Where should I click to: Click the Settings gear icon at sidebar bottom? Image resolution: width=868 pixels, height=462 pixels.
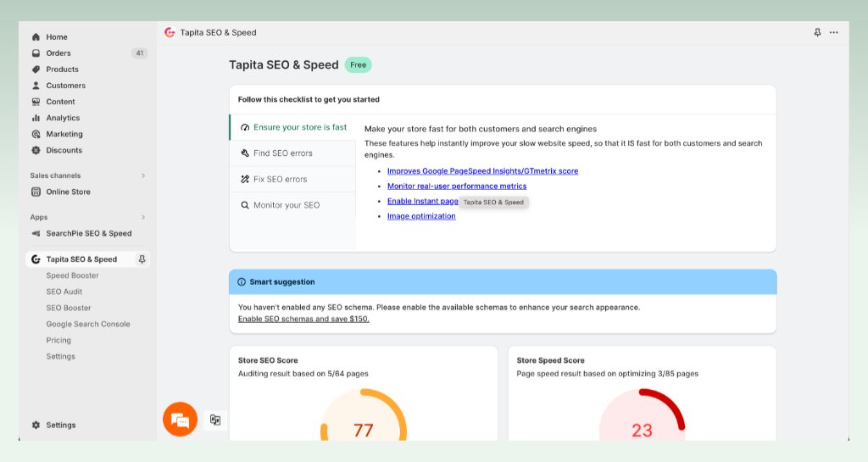pos(36,425)
